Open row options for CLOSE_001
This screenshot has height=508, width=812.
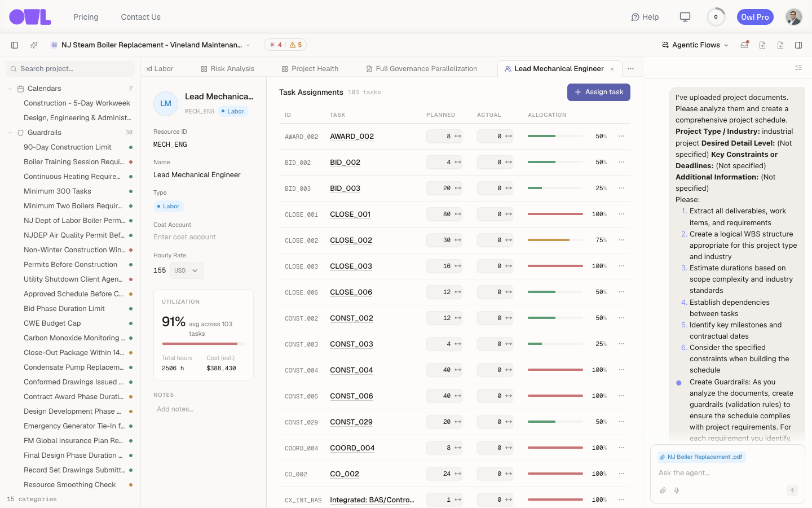tap(621, 214)
